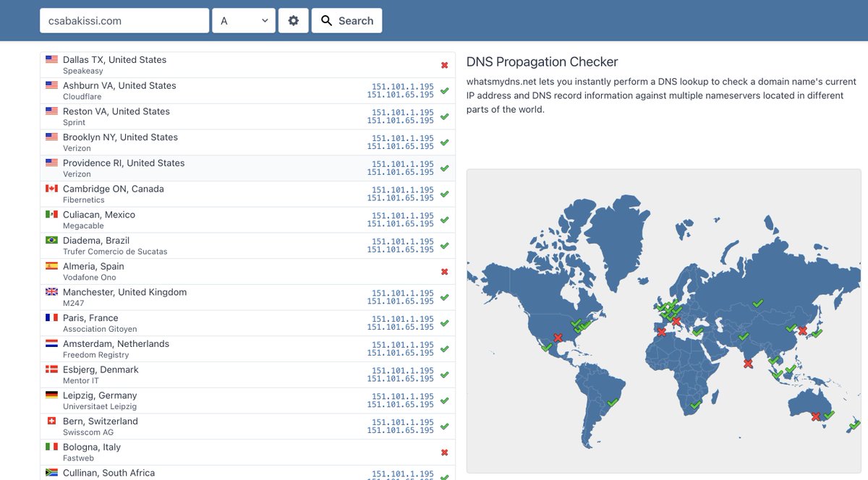Screen dimensions: 868x480
Task: Click the M247 provider label
Action: click(74, 304)
